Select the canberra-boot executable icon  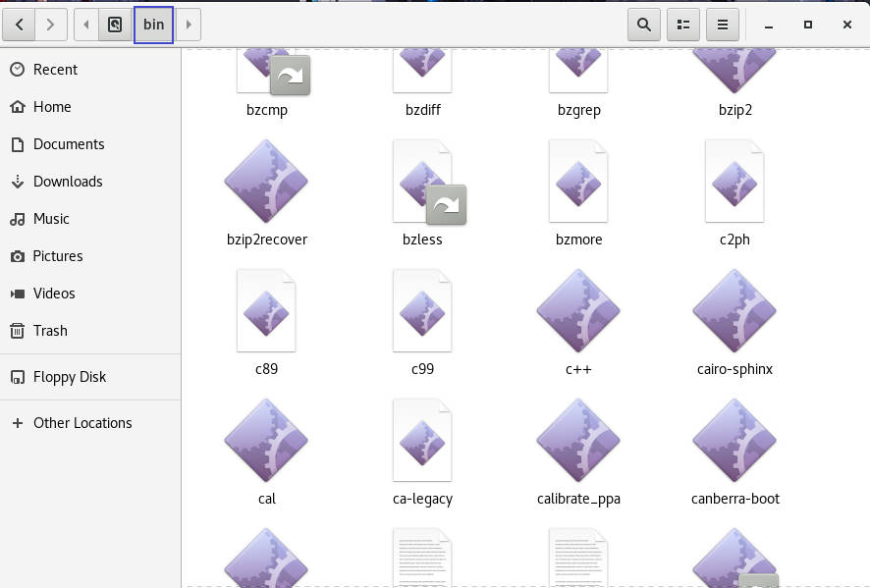click(734, 441)
